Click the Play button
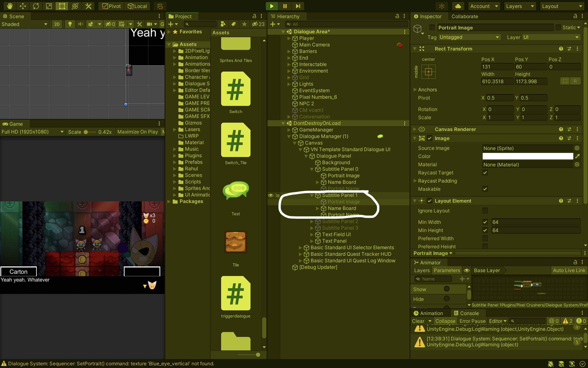 [x=272, y=6]
